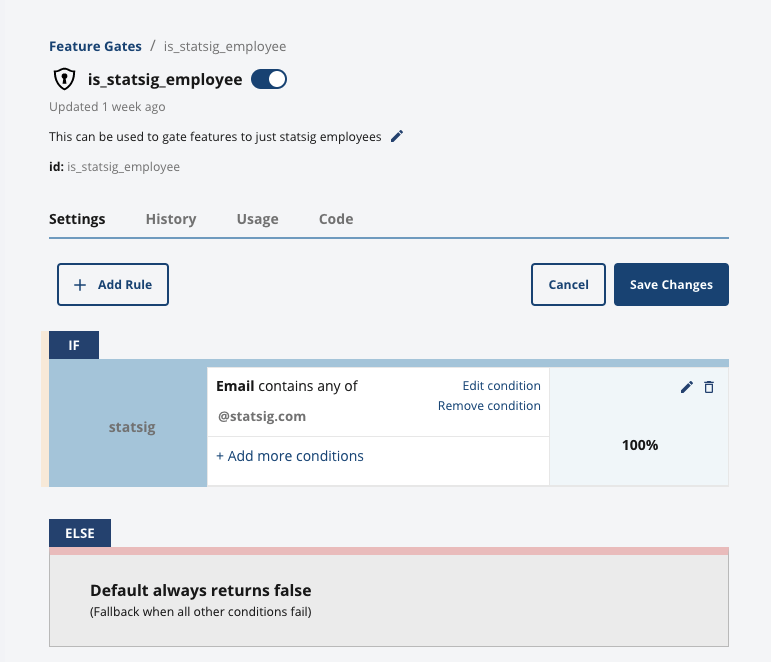Click the 'Updated 1 week ago' text
The width and height of the screenshot is (771, 662).
pyautogui.click(x=107, y=107)
